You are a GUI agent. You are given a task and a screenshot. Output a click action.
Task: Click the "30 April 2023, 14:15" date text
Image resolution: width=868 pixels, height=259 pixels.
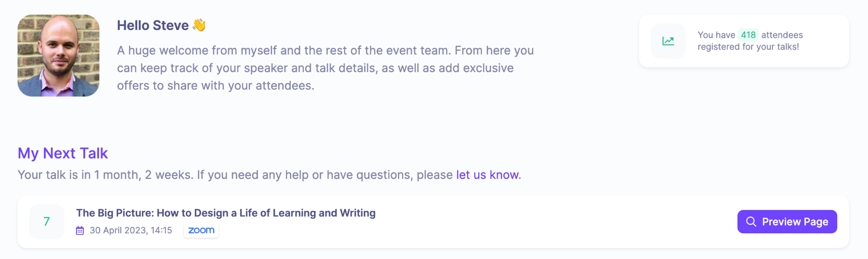pyautogui.click(x=131, y=230)
